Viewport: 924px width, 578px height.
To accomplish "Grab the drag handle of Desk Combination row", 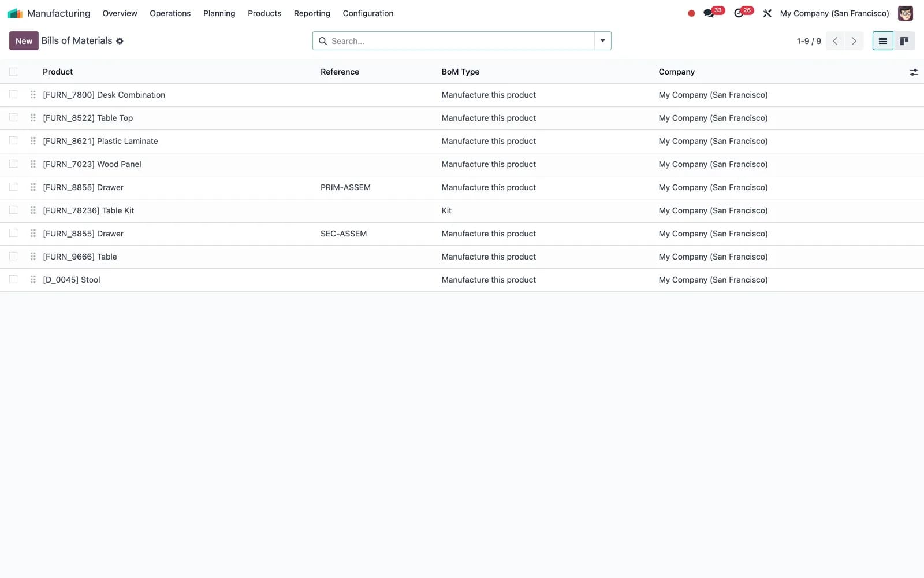I will pos(33,95).
